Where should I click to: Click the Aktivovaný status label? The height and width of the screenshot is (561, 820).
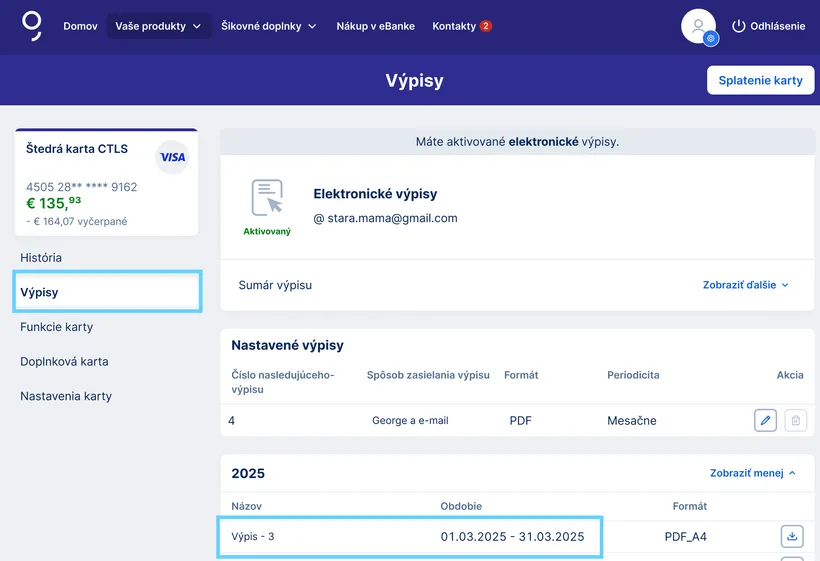coord(267,231)
